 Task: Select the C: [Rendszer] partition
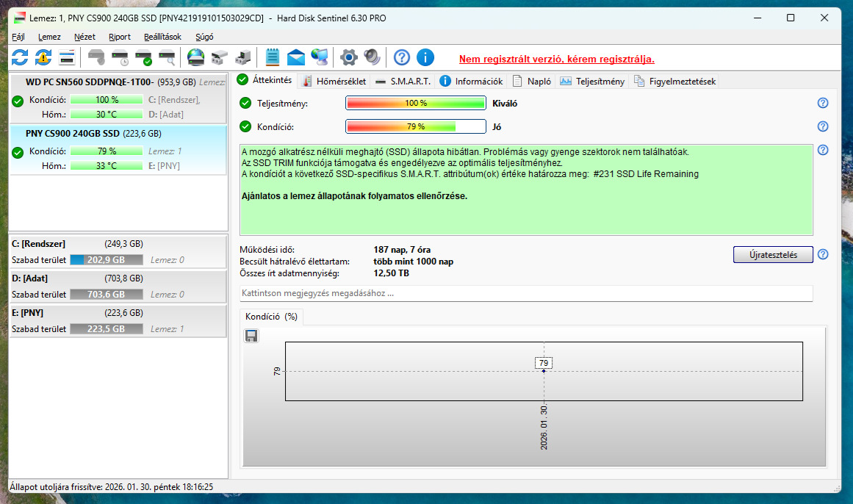(118, 251)
